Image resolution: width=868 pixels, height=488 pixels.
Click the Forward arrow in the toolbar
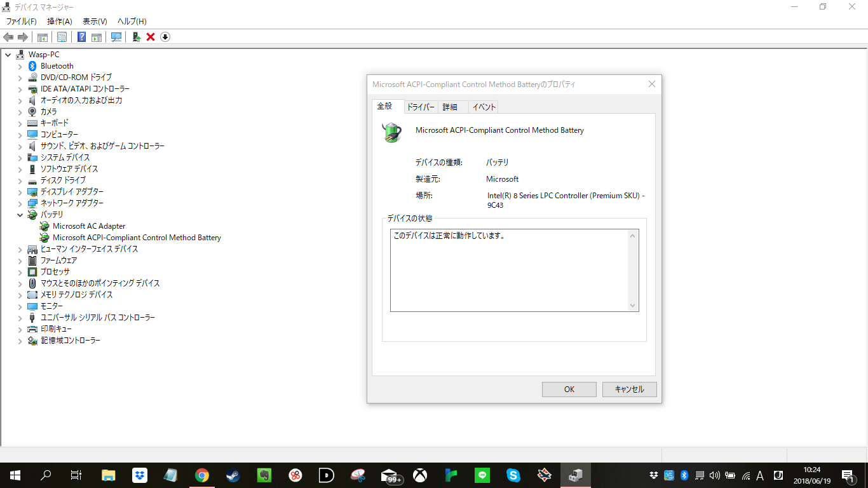pyautogui.click(x=23, y=37)
